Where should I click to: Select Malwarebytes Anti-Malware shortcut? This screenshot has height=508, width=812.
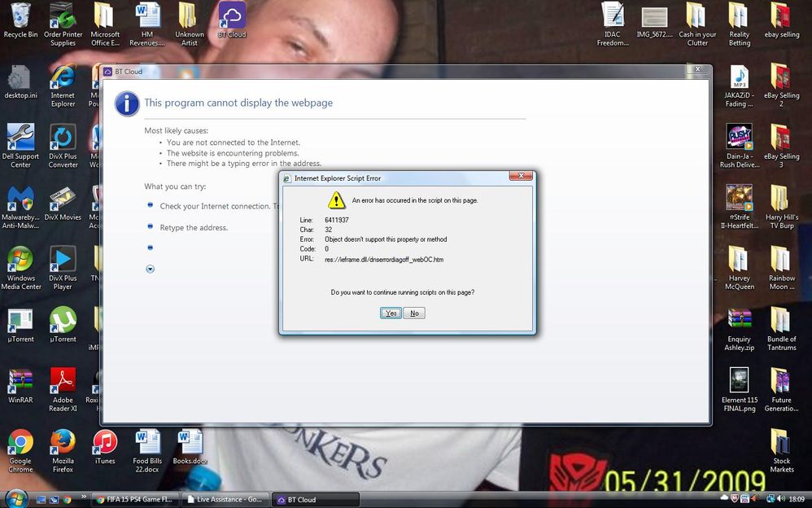point(20,208)
